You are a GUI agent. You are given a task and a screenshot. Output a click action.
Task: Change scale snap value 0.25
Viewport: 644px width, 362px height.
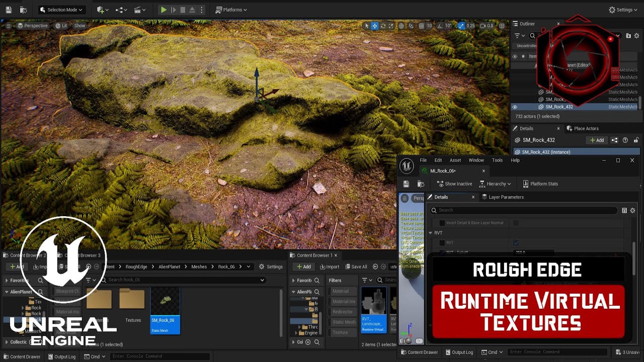[470, 26]
